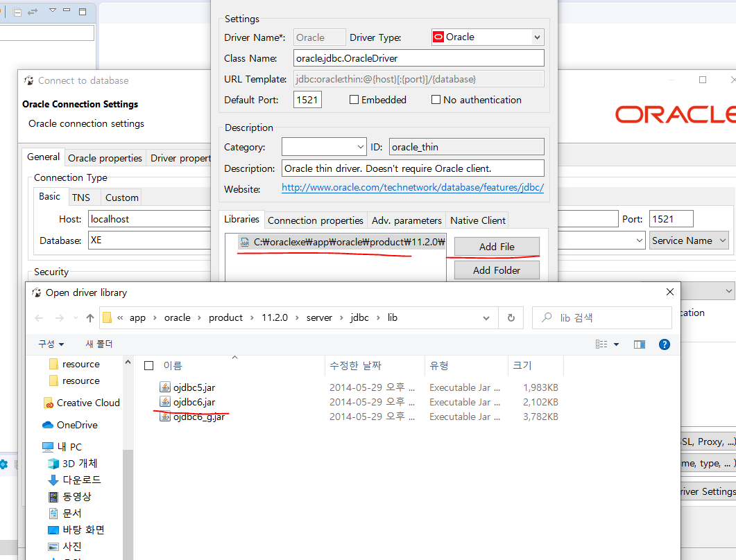Click Class Name input field
Viewport: 736px width, 560px height.
point(419,58)
